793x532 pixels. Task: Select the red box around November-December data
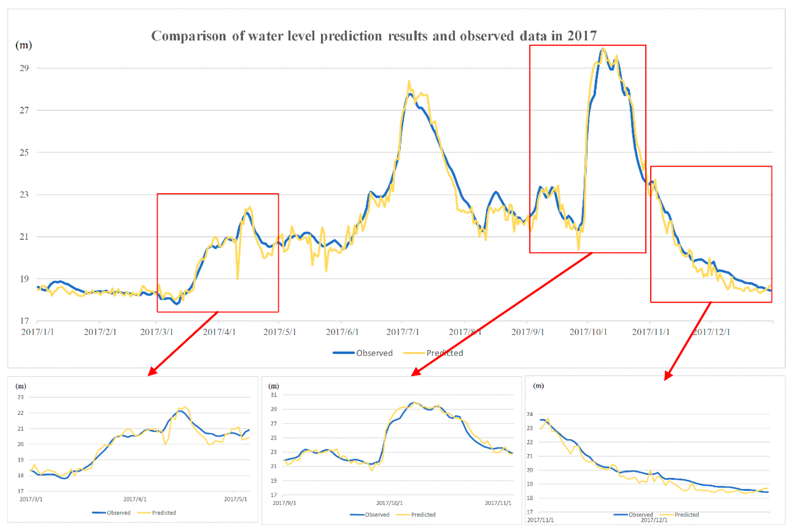(x=711, y=167)
